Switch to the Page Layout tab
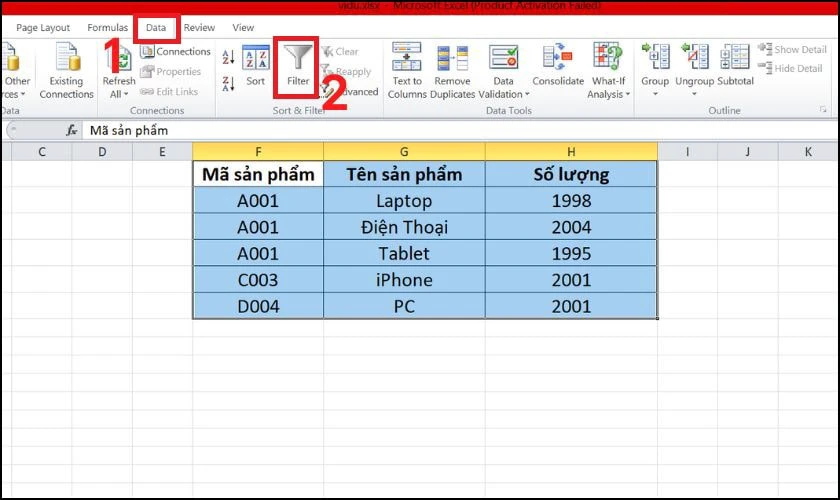The image size is (840, 500). click(x=43, y=28)
